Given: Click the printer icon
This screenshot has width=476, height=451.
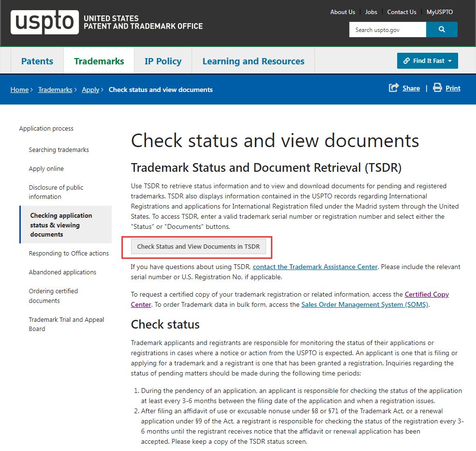Looking at the screenshot, I should point(437,88).
